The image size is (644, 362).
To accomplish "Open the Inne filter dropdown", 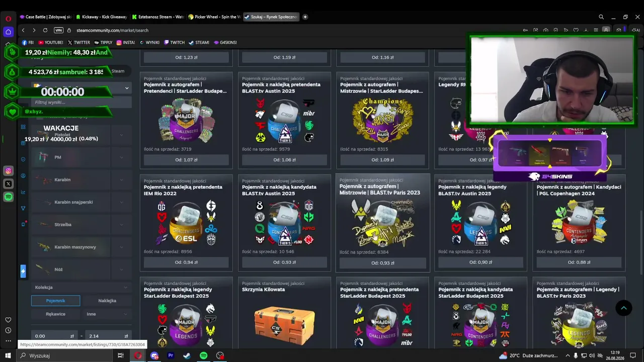I will pyautogui.click(x=107, y=314).
